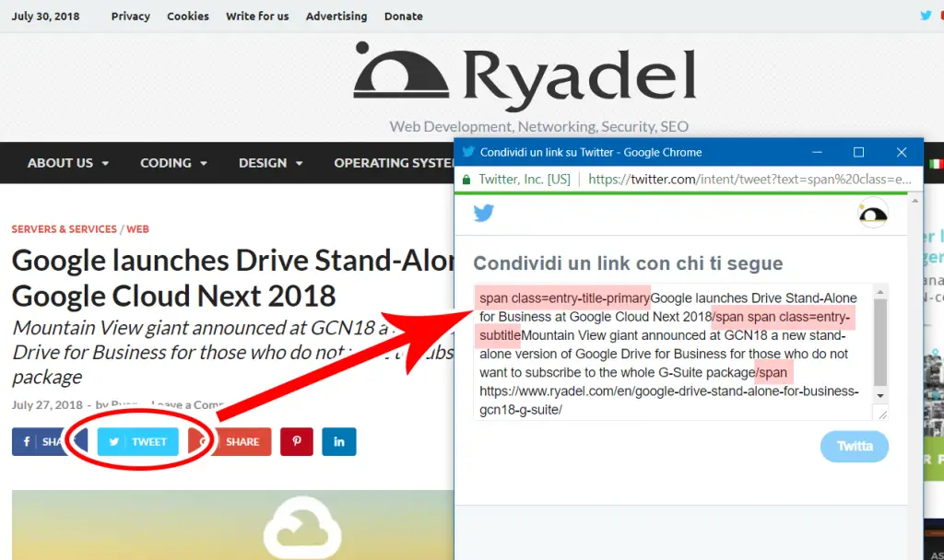
Task: Share the article on Pinterest
Action: pyautogui.click(x=296, y=441)
